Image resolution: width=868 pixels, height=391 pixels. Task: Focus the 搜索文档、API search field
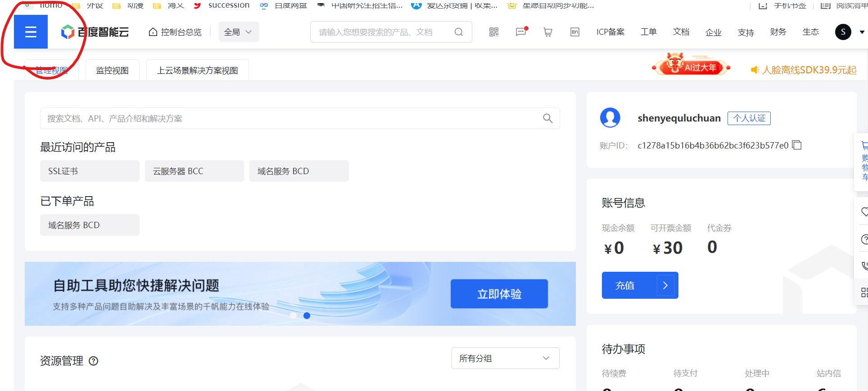[x=300, y=118]
